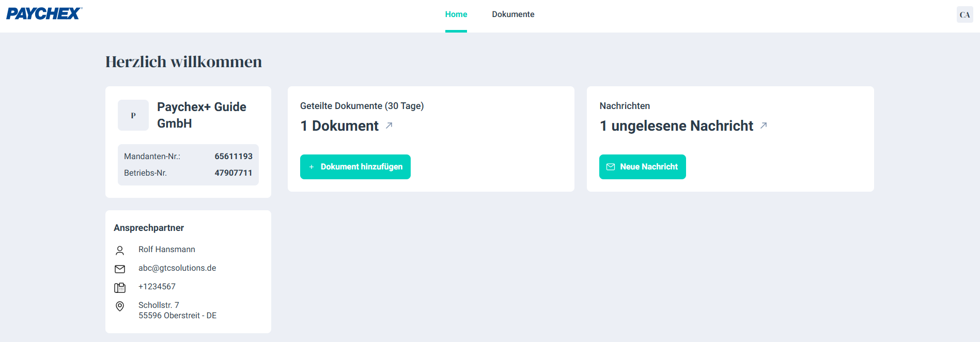Image resolution: width=980 pixels, height=342 pixels.
Task: Click the P company avatar icon
Action: [x=133, y=115]
